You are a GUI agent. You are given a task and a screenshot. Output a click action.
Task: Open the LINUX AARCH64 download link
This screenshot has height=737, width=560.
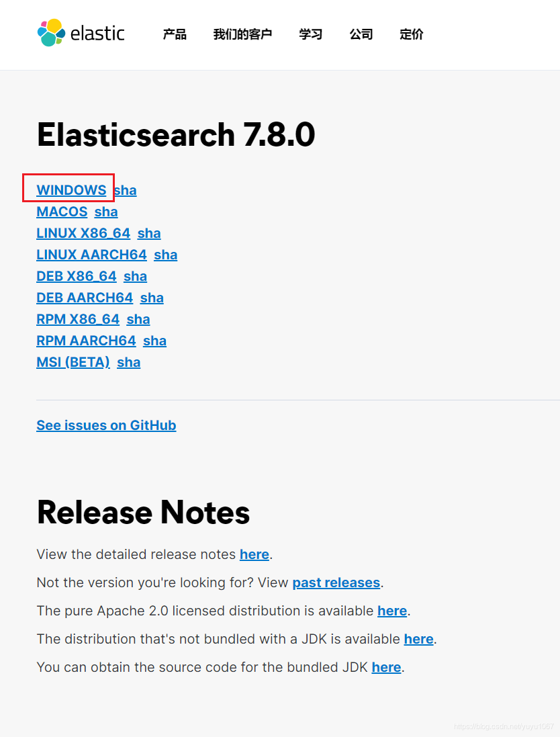[x=91, y=255]
